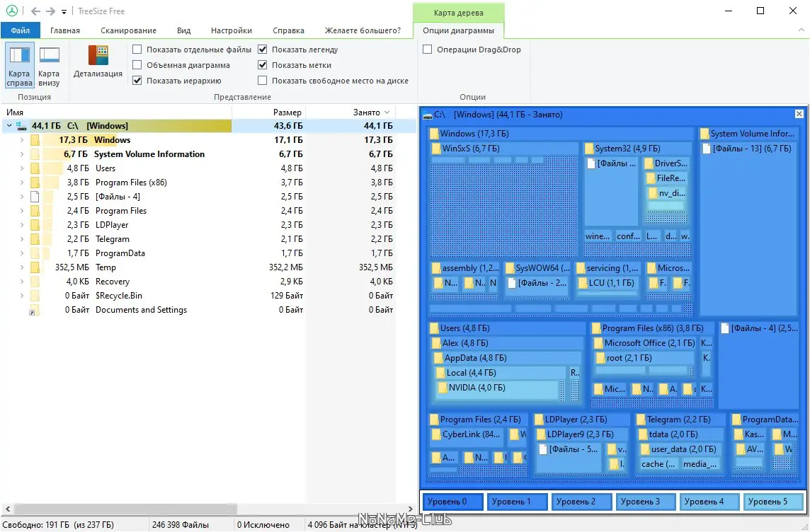Close the treemap panel with its X icon
Viewport: 810px width, 532px height.
pyautogui.click(x=799, y=114)
